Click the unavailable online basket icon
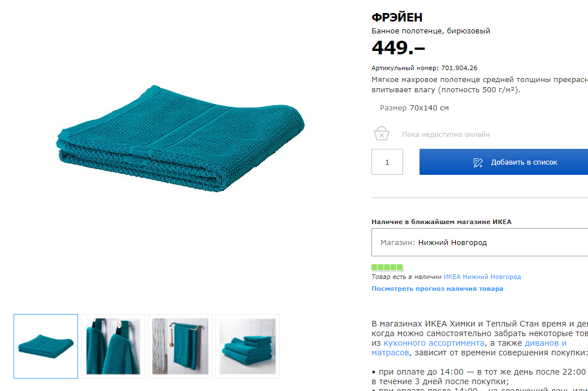588x391 pixels. (x=382, y=134)
